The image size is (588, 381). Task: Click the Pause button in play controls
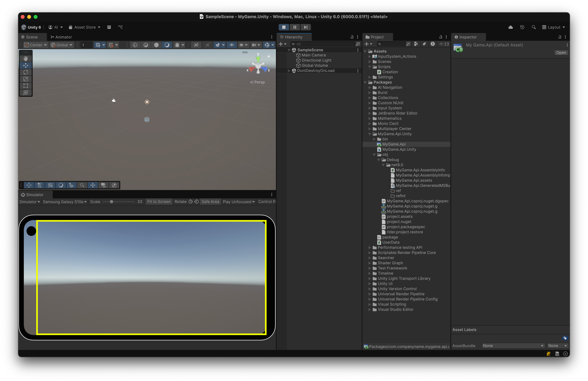pyautogui.click(x=295, y=27)
